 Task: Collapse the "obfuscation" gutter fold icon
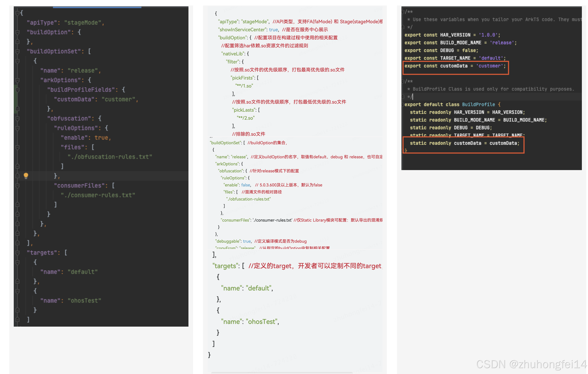[x=17, y=118]
